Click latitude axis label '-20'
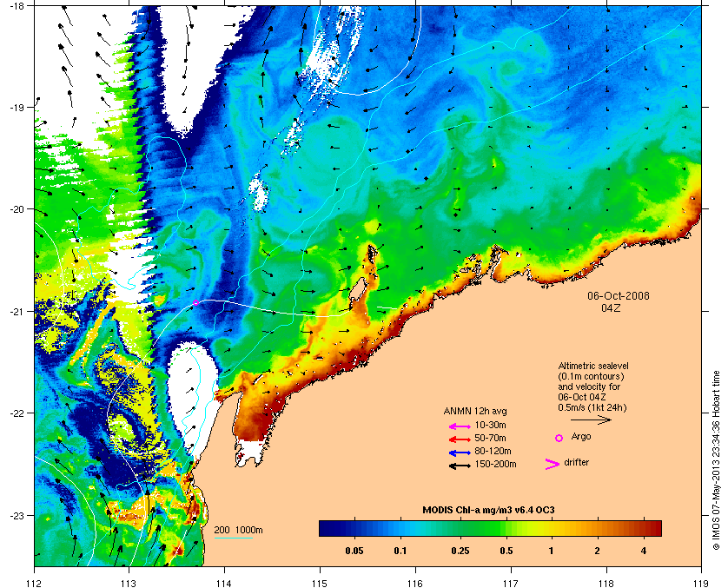The height and width of the screenshot is (588, 728). point(17,209)
